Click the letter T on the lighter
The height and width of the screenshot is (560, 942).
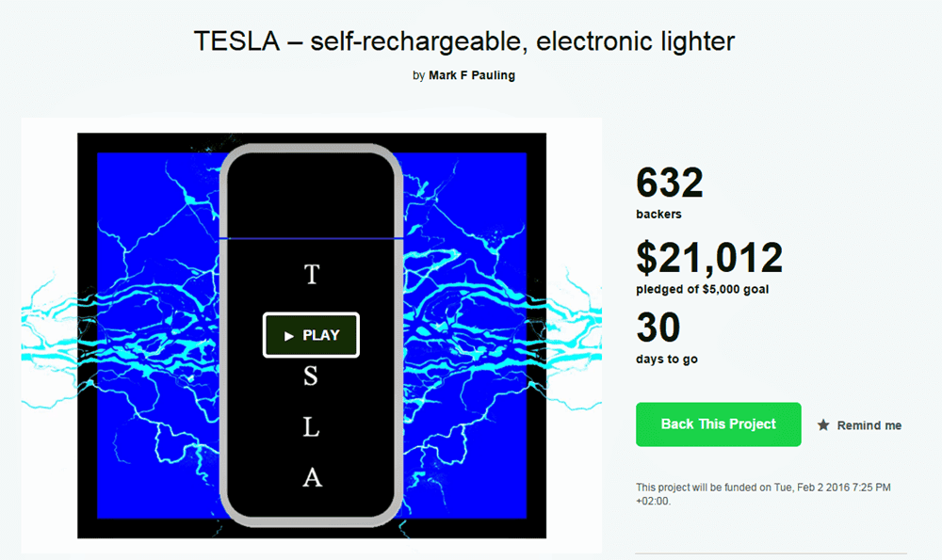coord(312,275)
